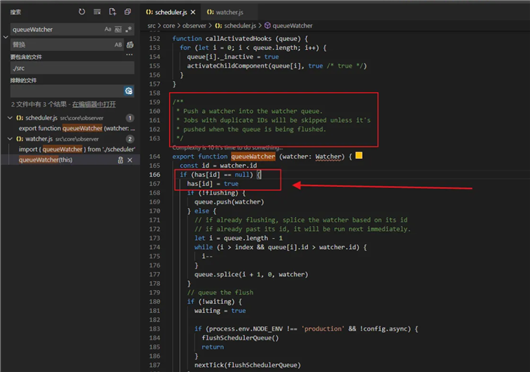The height and width of the screenshot is (372, 530).
Task: Click highlighted queueWatcher in editor line 164
Action: 253,156
